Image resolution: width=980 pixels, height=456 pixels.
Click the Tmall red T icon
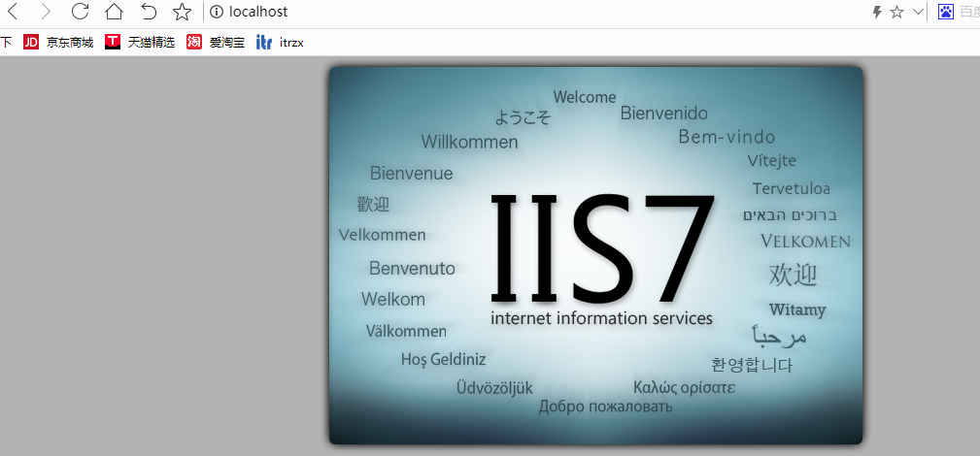point(113,42)
